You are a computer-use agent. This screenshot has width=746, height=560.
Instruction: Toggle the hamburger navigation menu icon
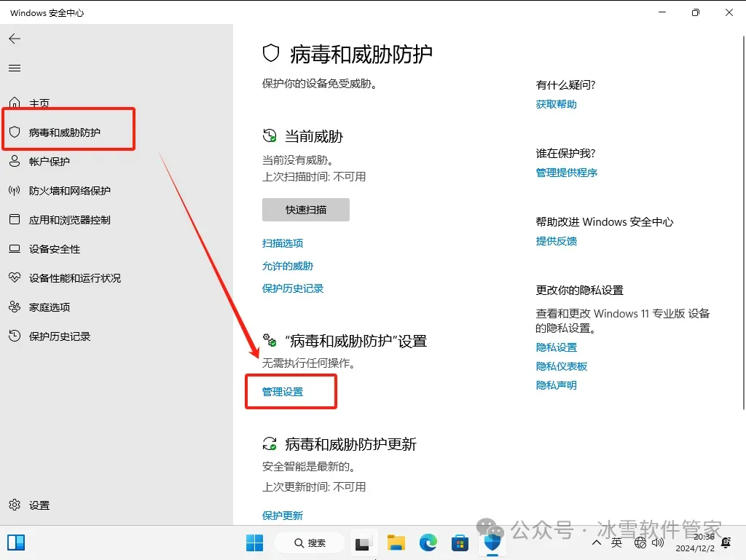pyautogui.click(x=15, y=68)
